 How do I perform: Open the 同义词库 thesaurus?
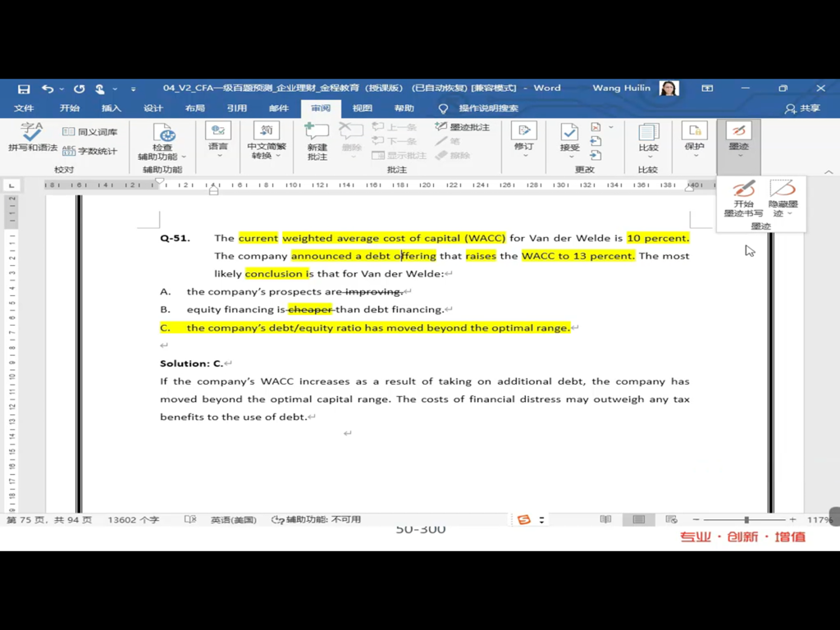(90, 132)
